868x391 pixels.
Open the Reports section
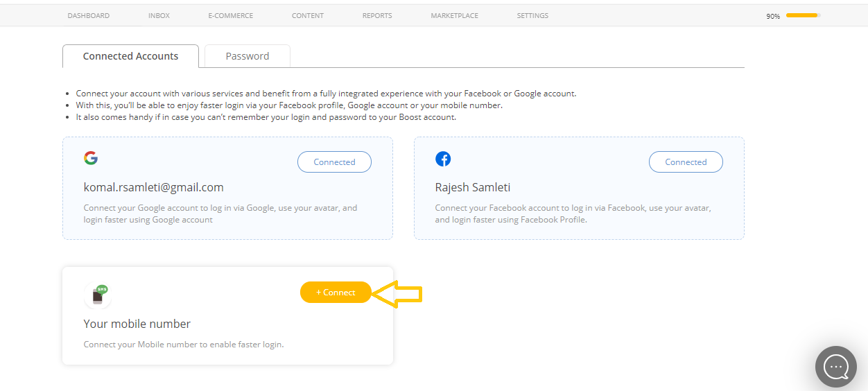click(377, 15)
